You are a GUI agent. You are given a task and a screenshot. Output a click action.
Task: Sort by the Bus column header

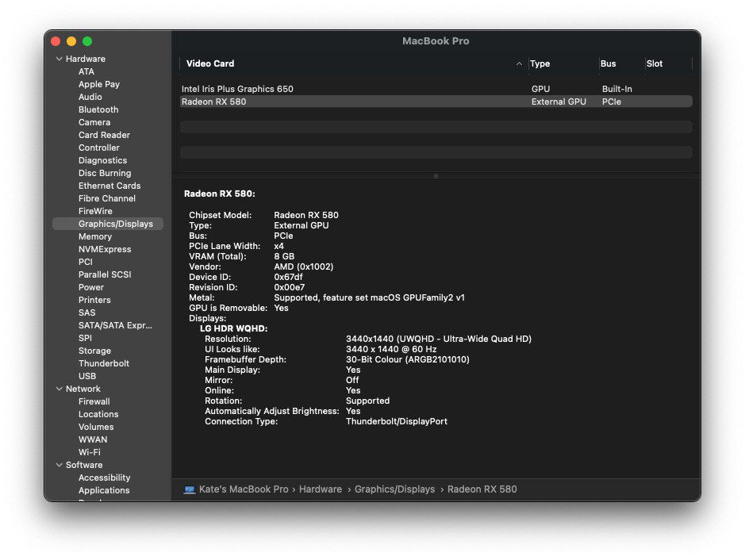pyautogui.click(x=608, y=63)
